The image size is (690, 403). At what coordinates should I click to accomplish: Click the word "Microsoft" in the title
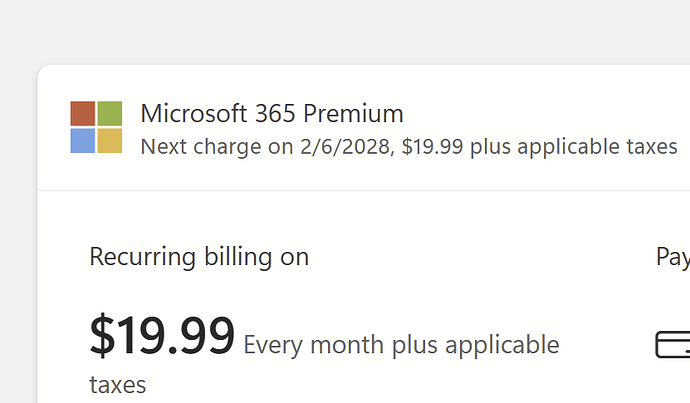[190, 113]
